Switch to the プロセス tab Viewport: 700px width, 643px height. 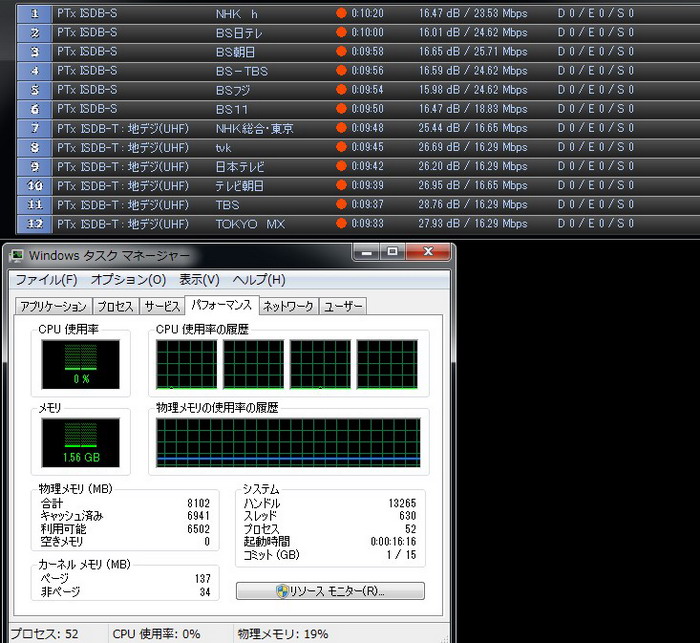116,306
